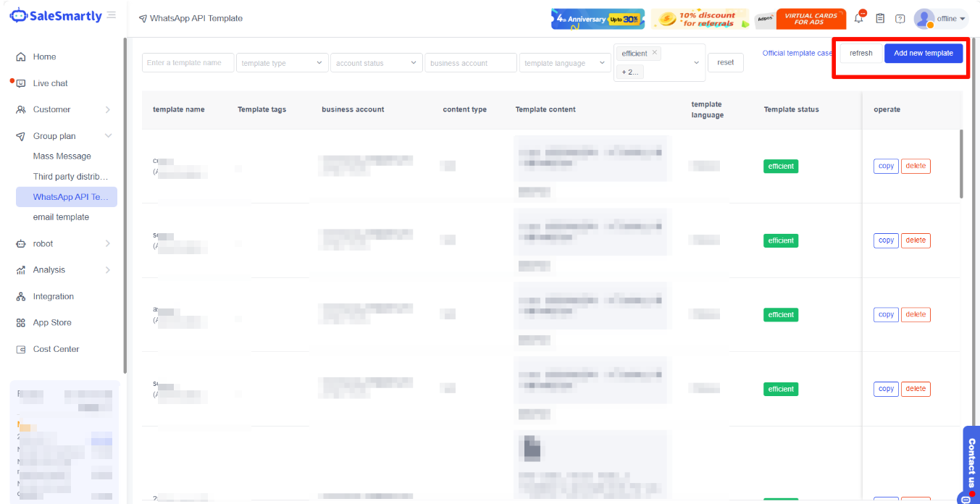Open the help question mark icon

click(x=900, y=19)
